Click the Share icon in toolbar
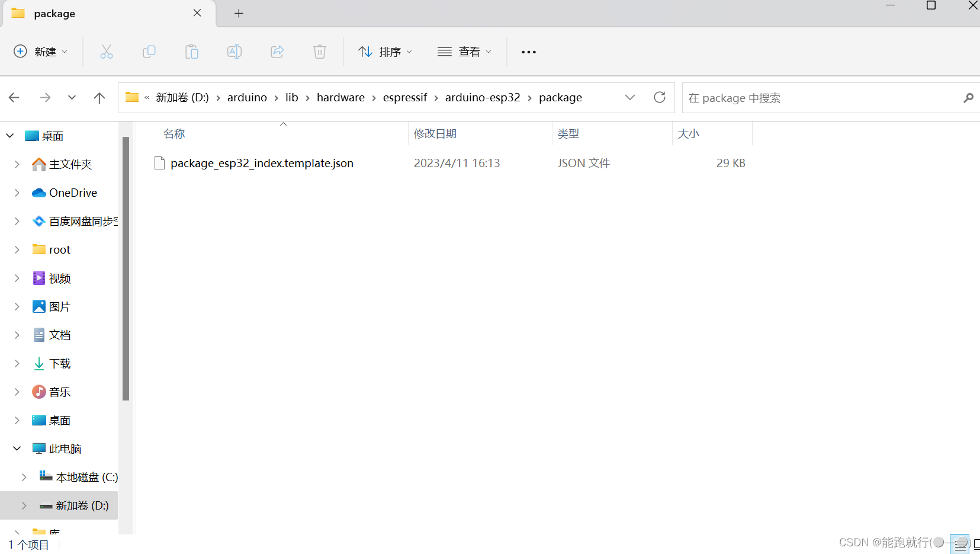 (x=277, y=52)
